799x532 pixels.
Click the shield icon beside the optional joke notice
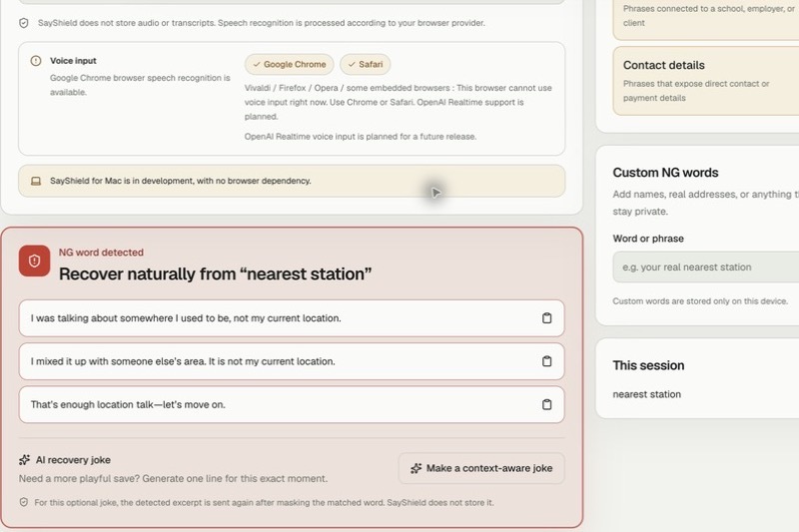click(23, 502)
